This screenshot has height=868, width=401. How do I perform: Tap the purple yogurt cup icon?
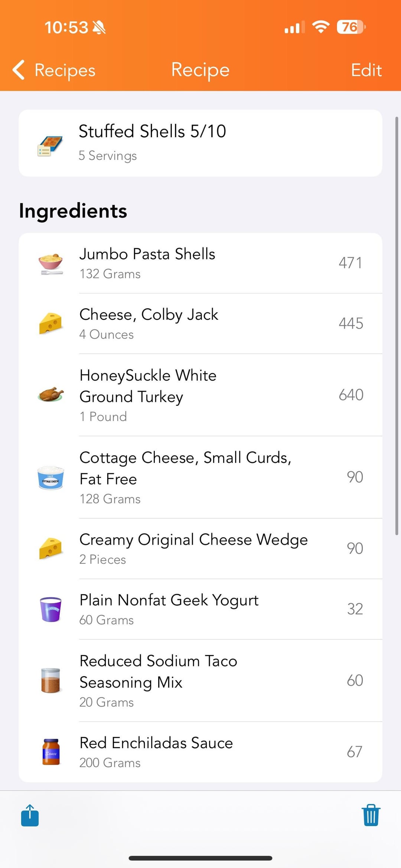tap(50, 609)
